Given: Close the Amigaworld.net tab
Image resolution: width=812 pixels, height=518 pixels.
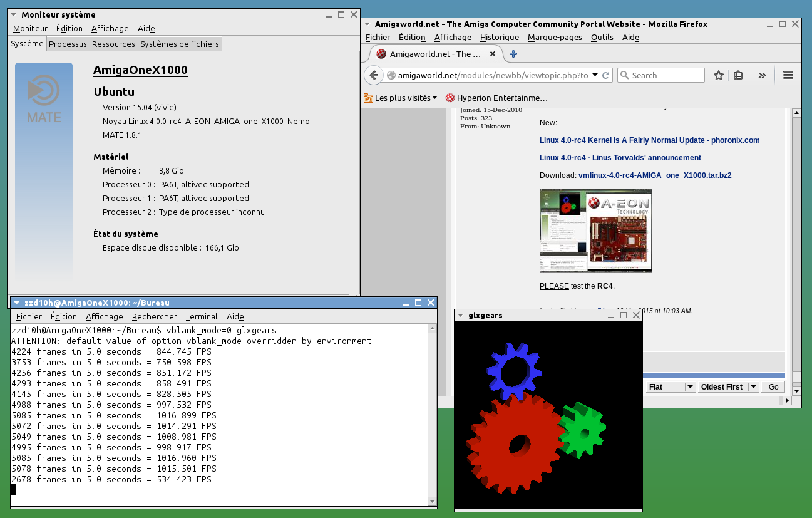Looking at the screenshot, I should point(493,54).
